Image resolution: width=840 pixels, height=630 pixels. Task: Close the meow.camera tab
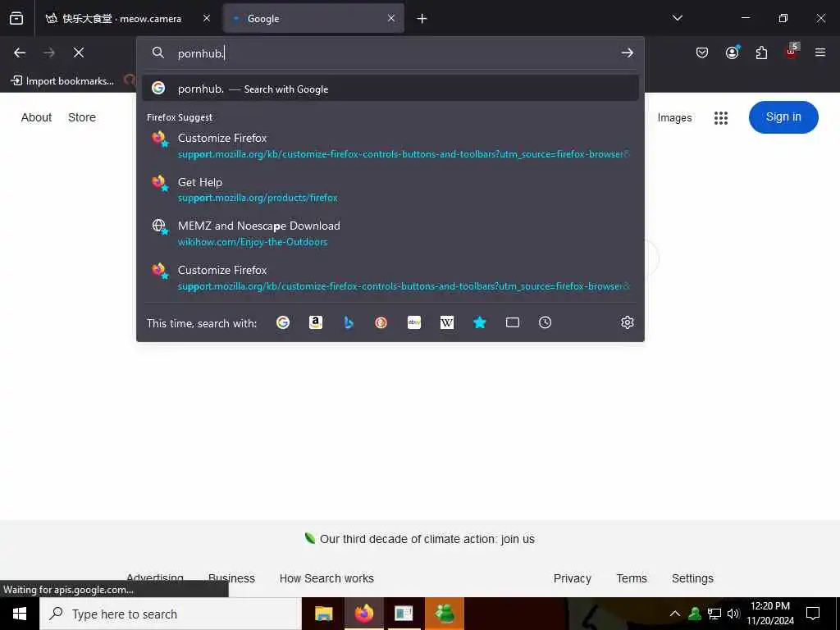(207, 18)
